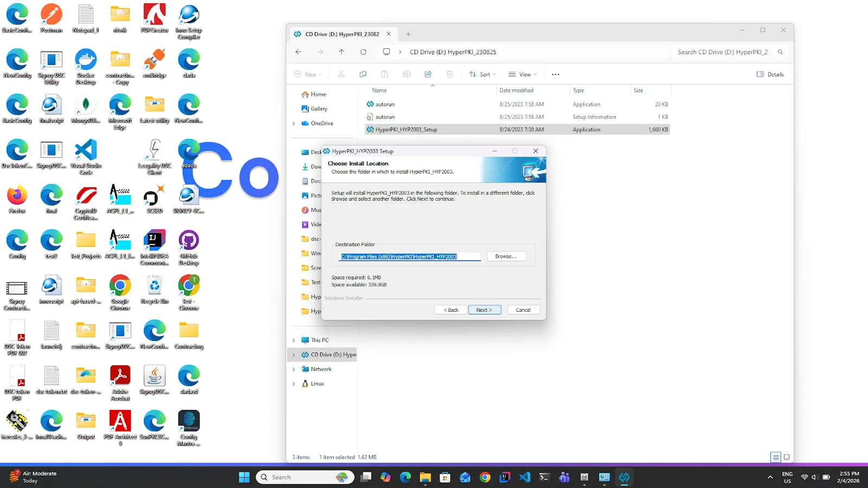Go up one folder level

point(341,52)
